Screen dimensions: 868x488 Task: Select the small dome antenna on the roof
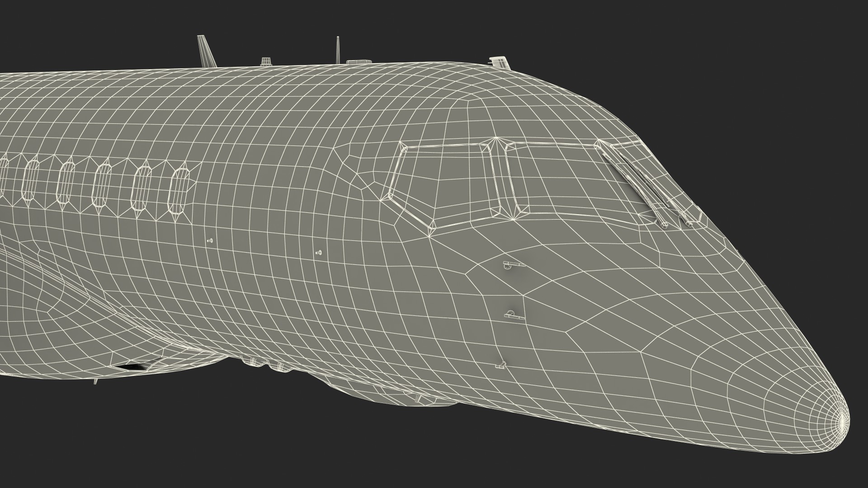pyautogui.click(x=266, y=61)
